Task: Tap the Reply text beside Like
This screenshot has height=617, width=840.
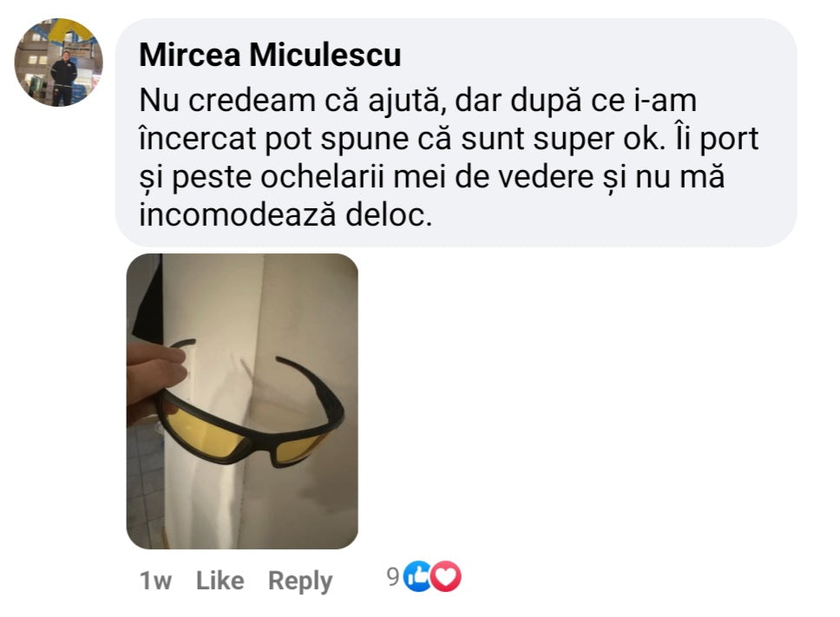Action: pos(300,581)
